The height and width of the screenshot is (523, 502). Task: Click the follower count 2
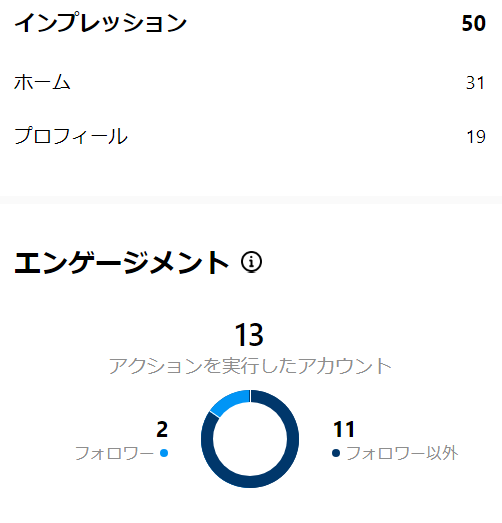point(162,429)
